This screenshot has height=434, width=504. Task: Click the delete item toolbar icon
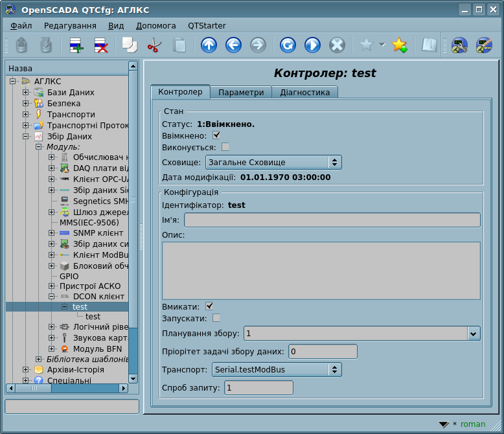[x=101, y=45]
